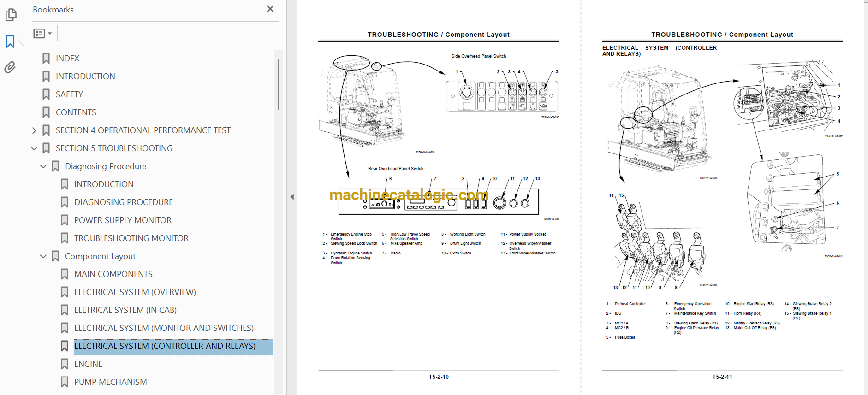The height and width of the screenshot is (395, 868).
Task: Open POWER SUPPLY MONITOR bookmark
Action: coord(123,220)
